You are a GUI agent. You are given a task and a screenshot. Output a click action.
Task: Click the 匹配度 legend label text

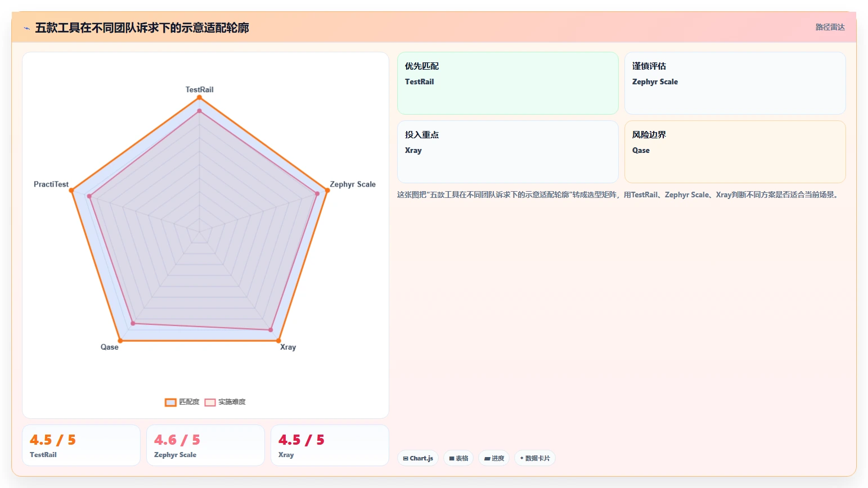tap(189, 402)
